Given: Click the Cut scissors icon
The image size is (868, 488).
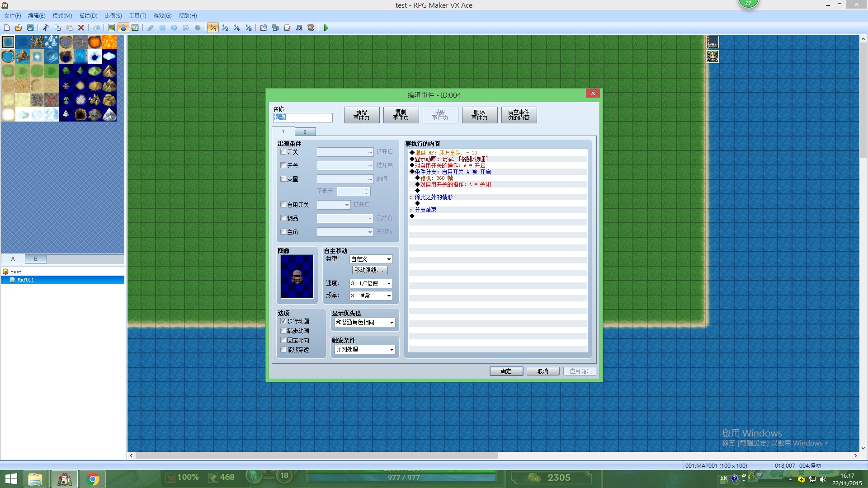Looking at the screenshot, I should (x=46, y=28).
